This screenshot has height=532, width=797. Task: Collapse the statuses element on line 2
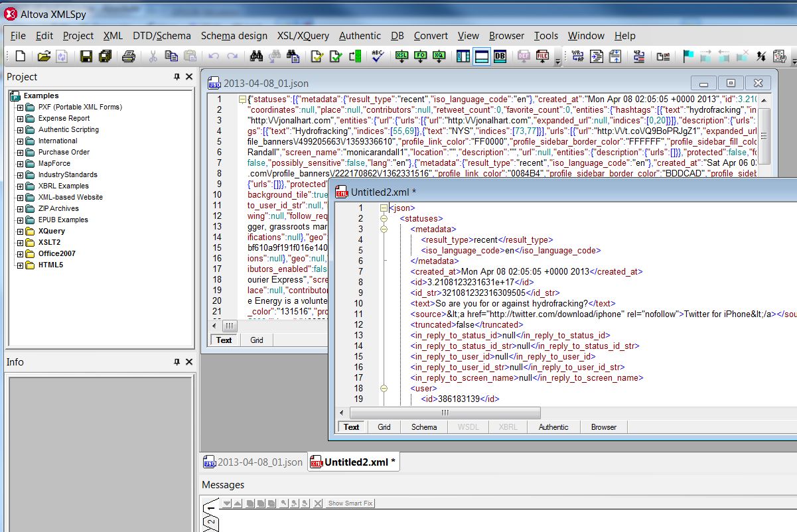click(x=384, y=218)
